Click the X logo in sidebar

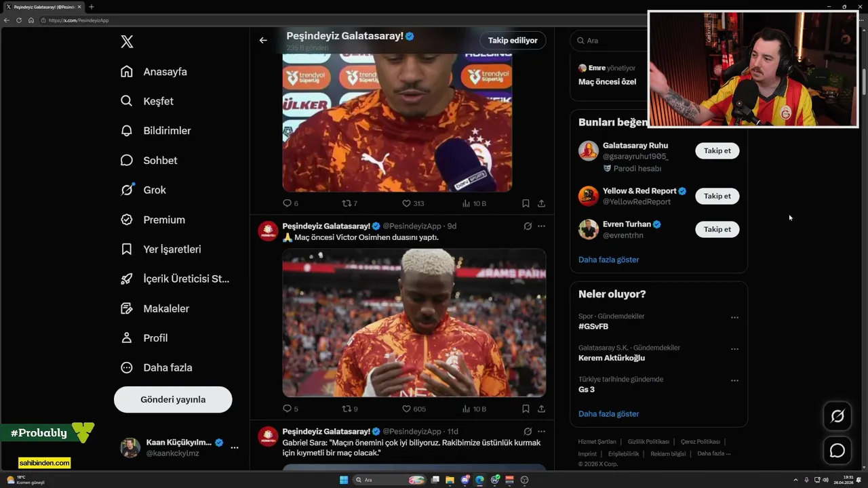[x=127, y=41]
